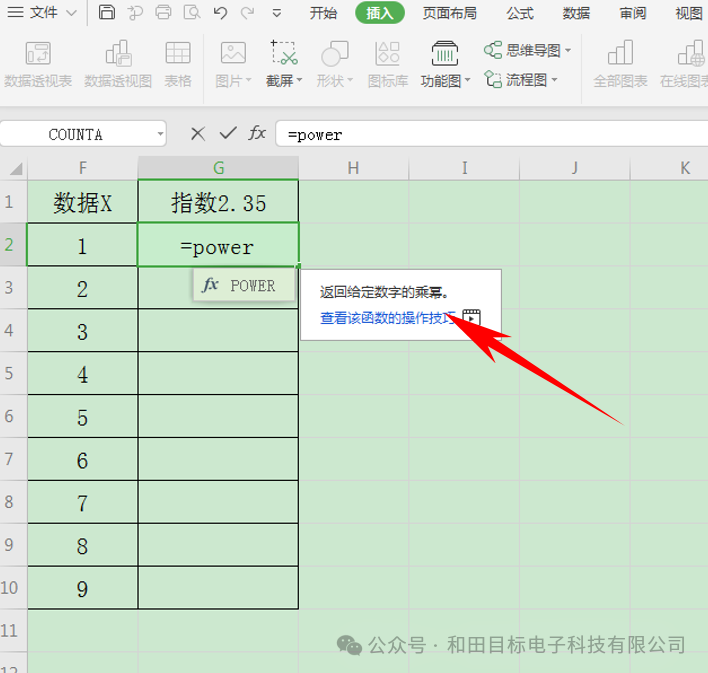Image resolution: width=708 pixels, height=673 pixels.
Task: Expand the 文件 menu dropdown arrow
Action: point(71,13)
